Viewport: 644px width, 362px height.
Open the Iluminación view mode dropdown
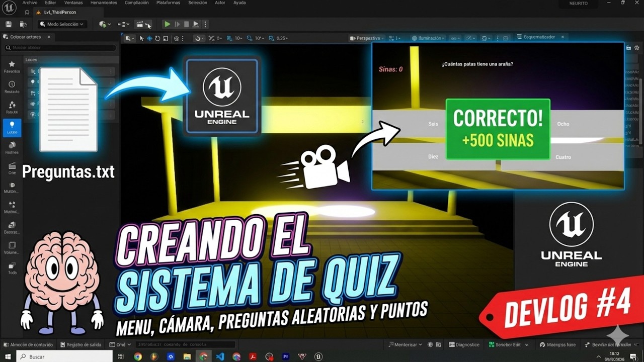tap(429, 38)
